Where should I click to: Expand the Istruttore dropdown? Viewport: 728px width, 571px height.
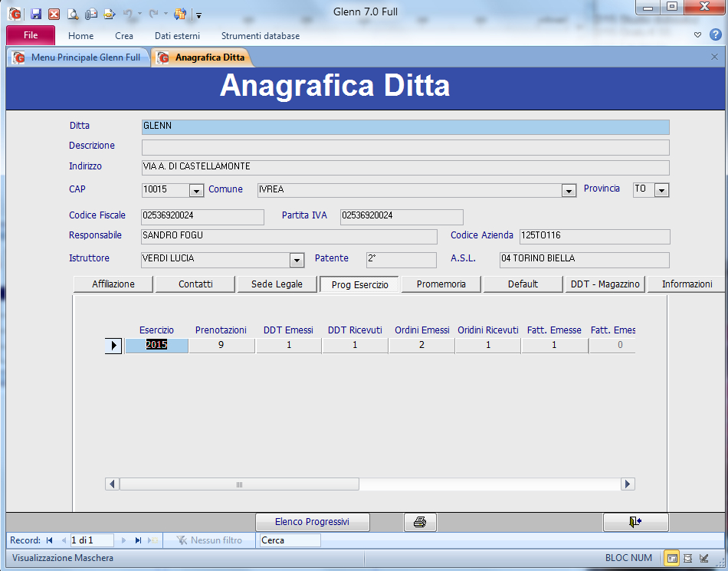tap(297, 260)
